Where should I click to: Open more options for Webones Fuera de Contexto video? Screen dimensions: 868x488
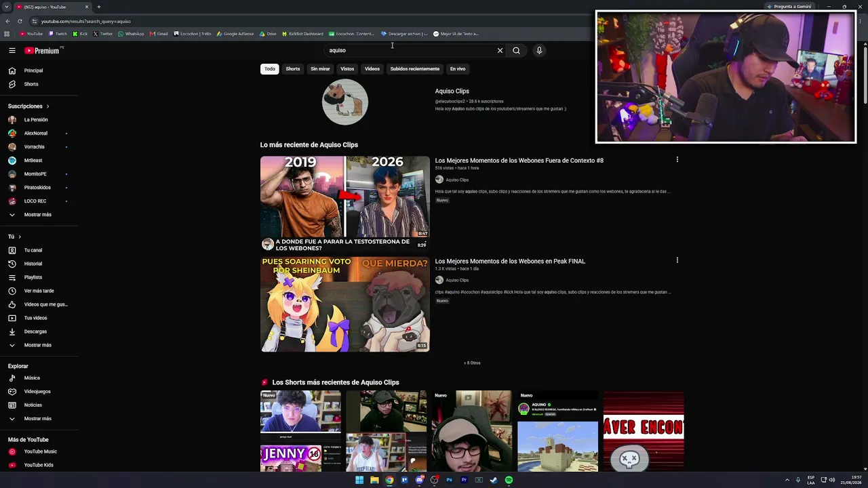coord(677,160)
